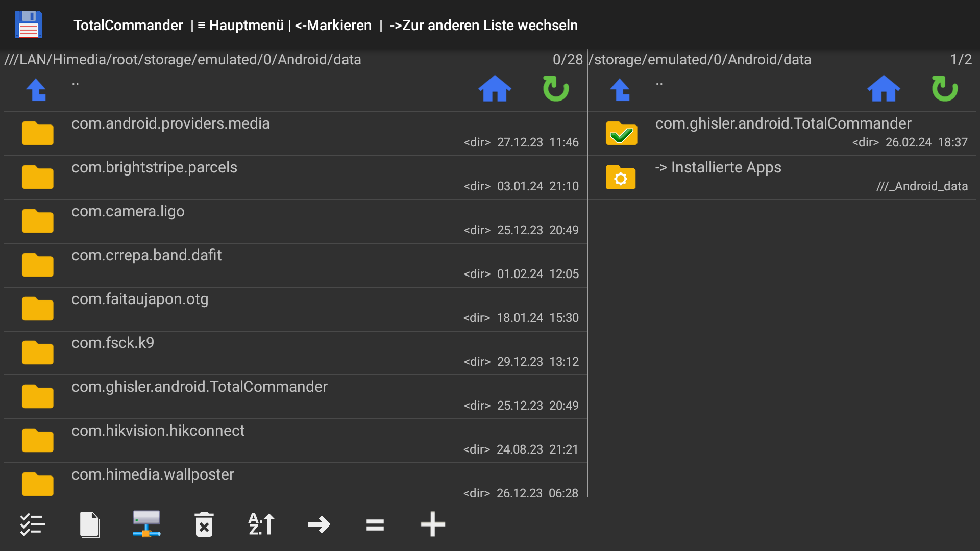Open com.faitaujapon.otg folder name

[x=140, y=299]
